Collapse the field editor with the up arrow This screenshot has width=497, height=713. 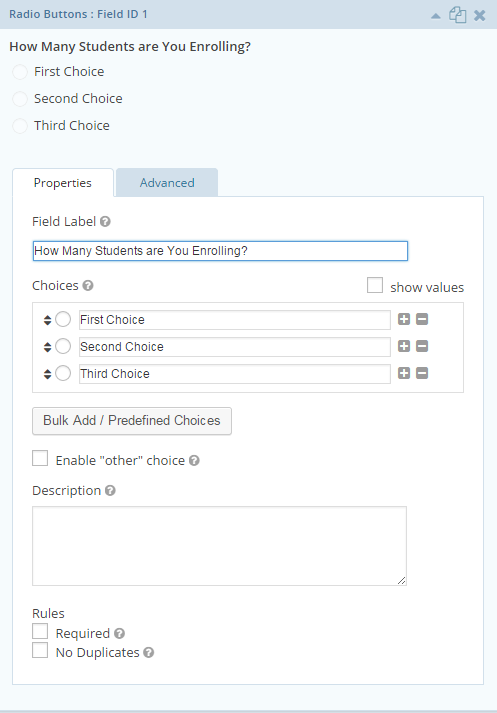click(x=436, y=16)
